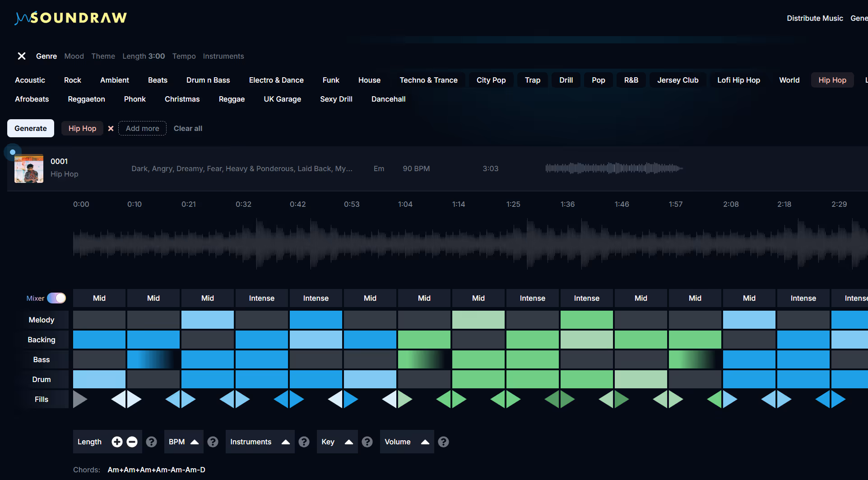Click the left-pointing fill arrow just before the 0:32 boundary
The image size is (868, 480).
[227, 399]
